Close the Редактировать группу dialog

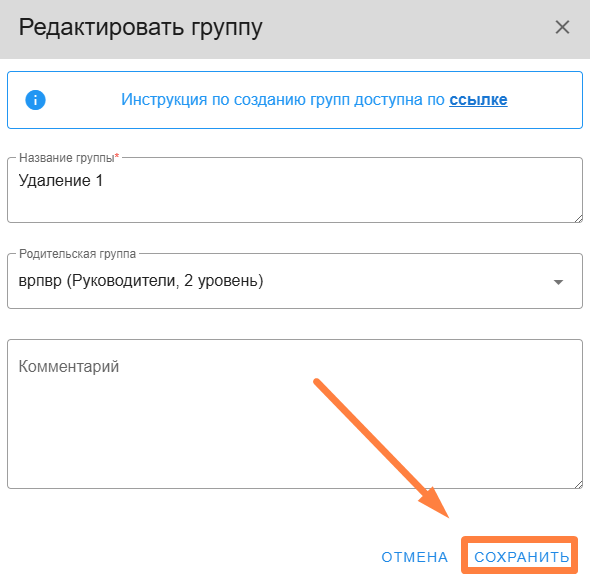click(x=562, y=27)
